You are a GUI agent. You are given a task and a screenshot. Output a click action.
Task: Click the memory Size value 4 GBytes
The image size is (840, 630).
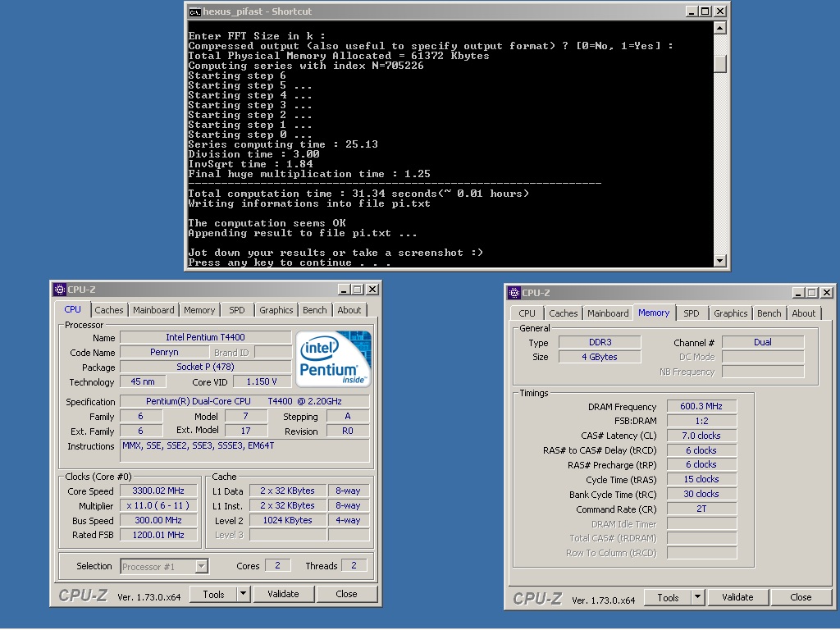click(600, 357)
